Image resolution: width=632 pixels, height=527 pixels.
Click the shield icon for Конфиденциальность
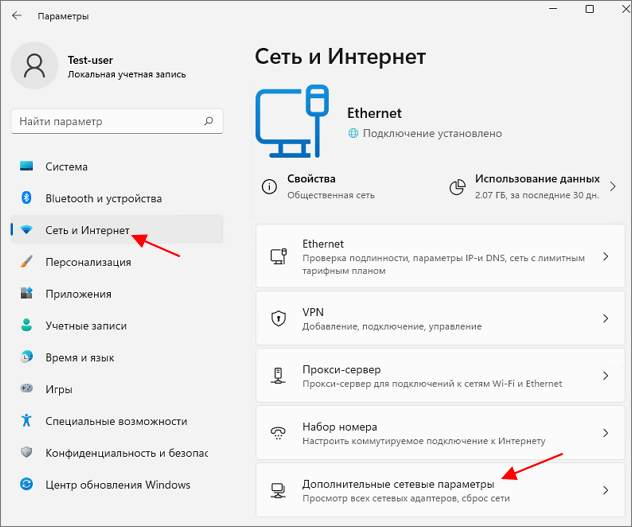point(27,452)
